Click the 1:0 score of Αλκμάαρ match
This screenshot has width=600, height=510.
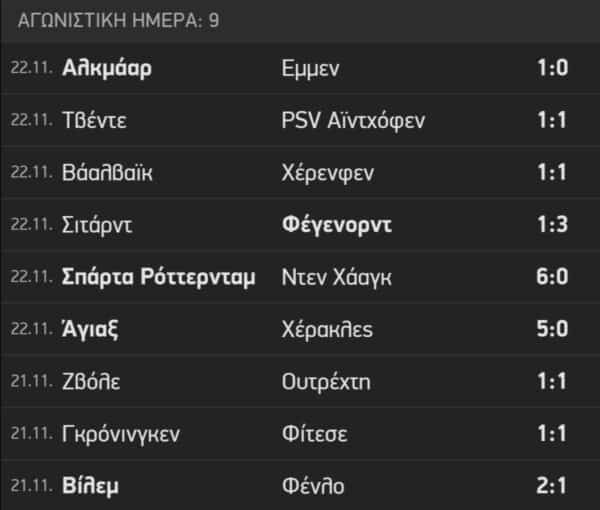(x=551, y=68)
